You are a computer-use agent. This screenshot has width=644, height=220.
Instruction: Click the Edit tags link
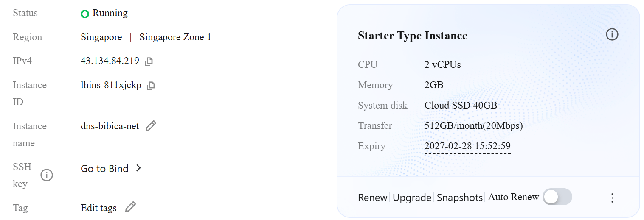point(98,208)
